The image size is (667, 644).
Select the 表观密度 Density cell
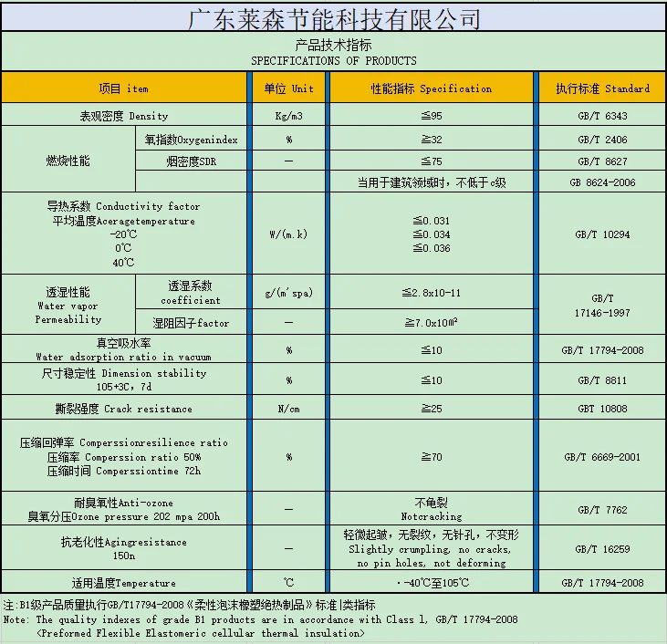pos(124,116)
